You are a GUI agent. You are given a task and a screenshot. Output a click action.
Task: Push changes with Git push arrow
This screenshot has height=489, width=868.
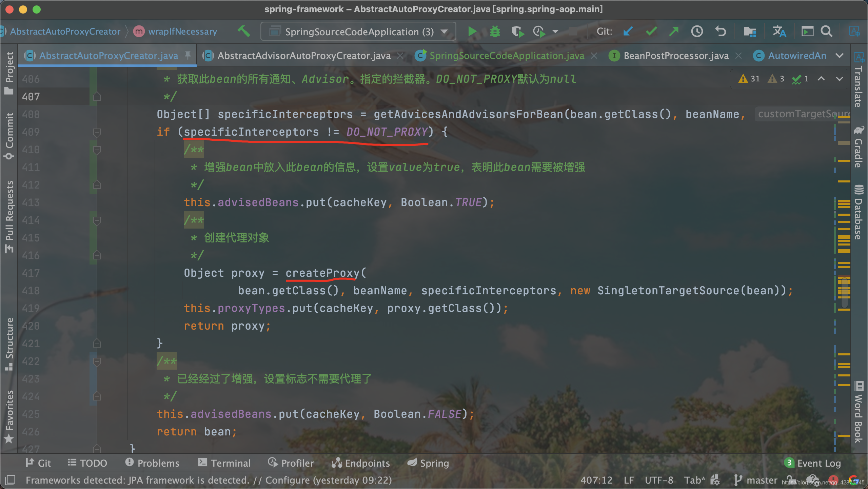click(x=674, y=32)
